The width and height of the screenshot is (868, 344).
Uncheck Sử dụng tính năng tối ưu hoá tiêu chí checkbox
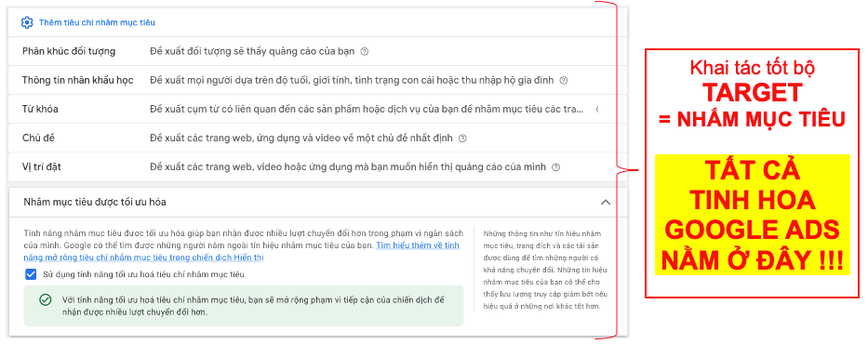30,273
